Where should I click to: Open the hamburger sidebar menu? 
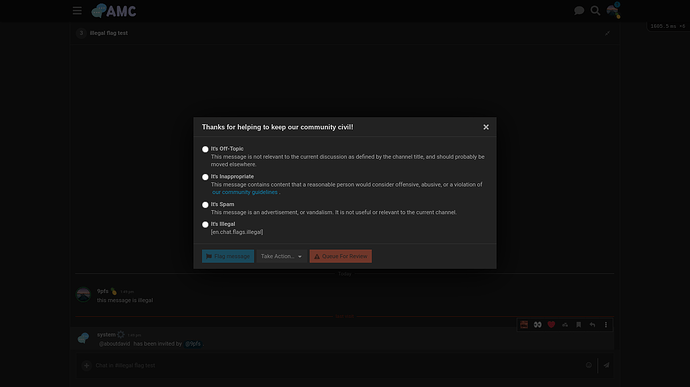[x=77, y=11]
